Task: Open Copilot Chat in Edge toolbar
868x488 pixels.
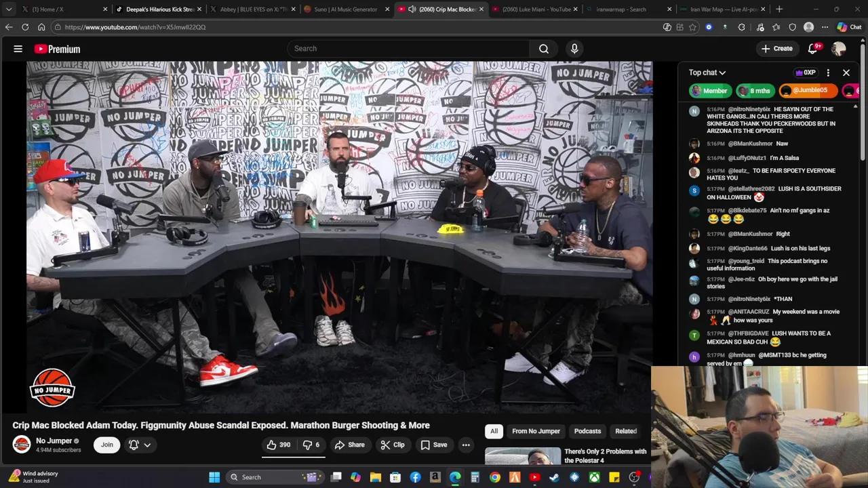Action: pyautogui.click(x=849, y=27)
